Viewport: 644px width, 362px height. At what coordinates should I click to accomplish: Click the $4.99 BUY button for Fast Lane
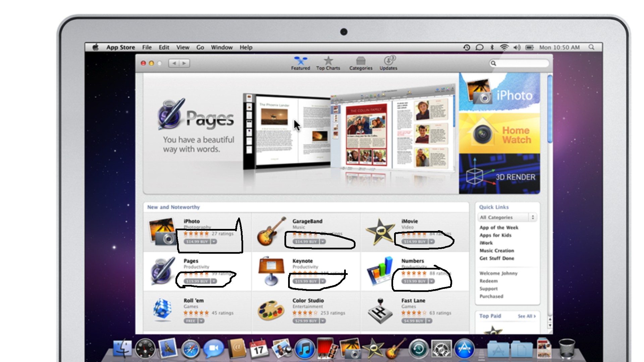coord(413,321)
